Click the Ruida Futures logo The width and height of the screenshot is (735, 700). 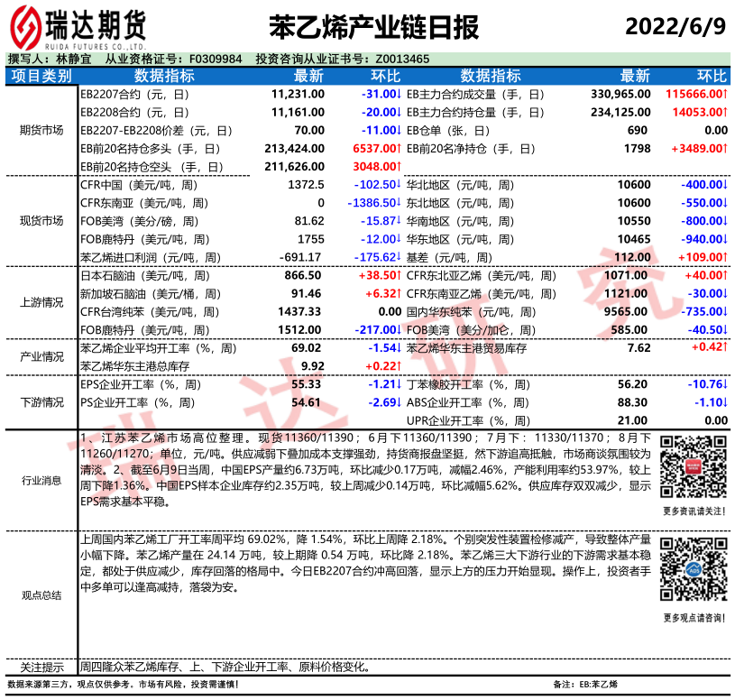point(78,26)
